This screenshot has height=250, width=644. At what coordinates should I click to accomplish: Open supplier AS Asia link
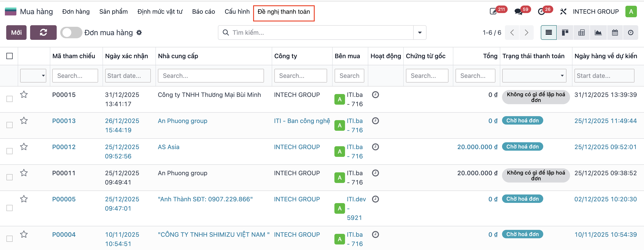pos(169,147)
